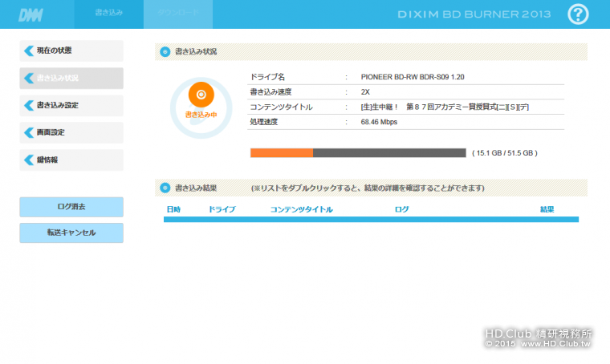Switch to the ダウンロード tab
Viewport: 610px width, 364px height.
click(178, 14)
